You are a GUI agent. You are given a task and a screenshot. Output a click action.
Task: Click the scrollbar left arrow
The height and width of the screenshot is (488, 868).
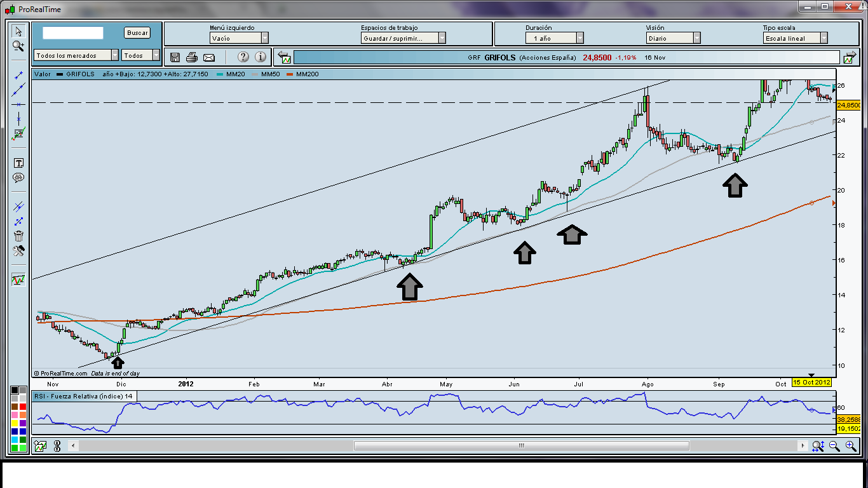coord(72,446)
